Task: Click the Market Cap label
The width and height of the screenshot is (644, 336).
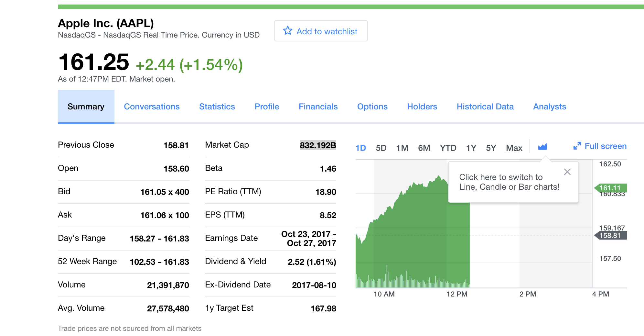Action: 227,145
